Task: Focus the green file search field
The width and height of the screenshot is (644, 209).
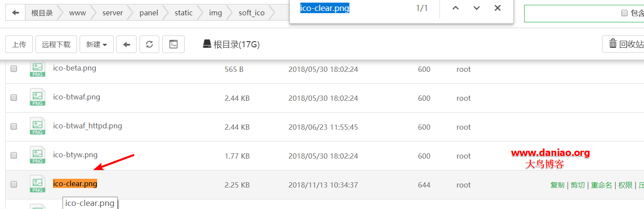Action: [571, 13]
